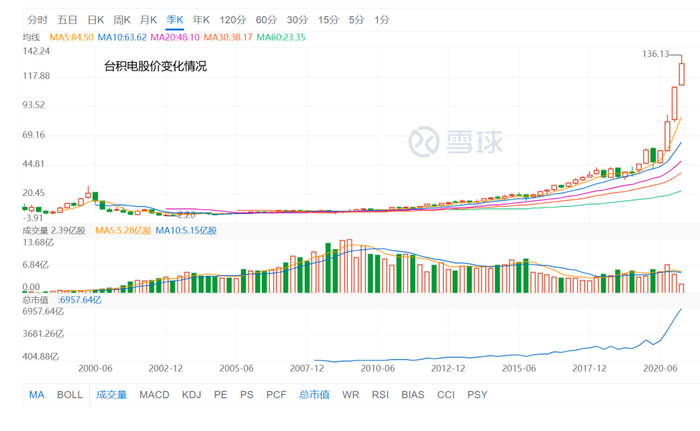Screen dimensions: 700x431
Task: Enable the MACD indicator
Action: coord(154,395)
